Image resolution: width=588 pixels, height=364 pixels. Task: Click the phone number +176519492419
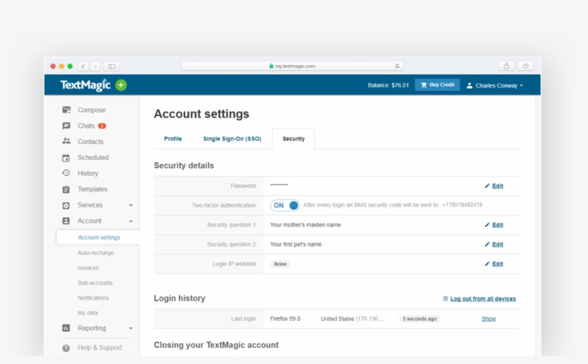(x=462, y=205)
